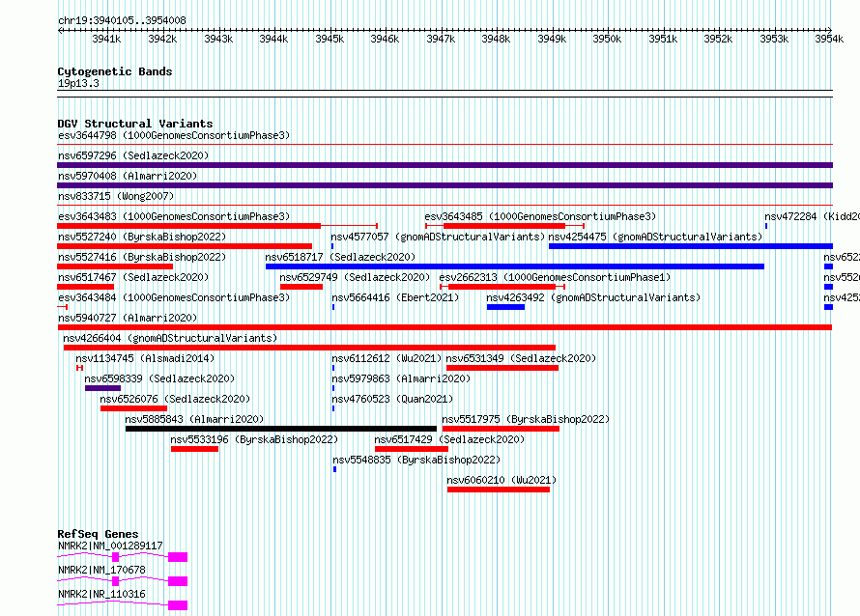This screenshot has width=860, height=616.
Task: Click the esv2662313 variant label
Action: 555,277
